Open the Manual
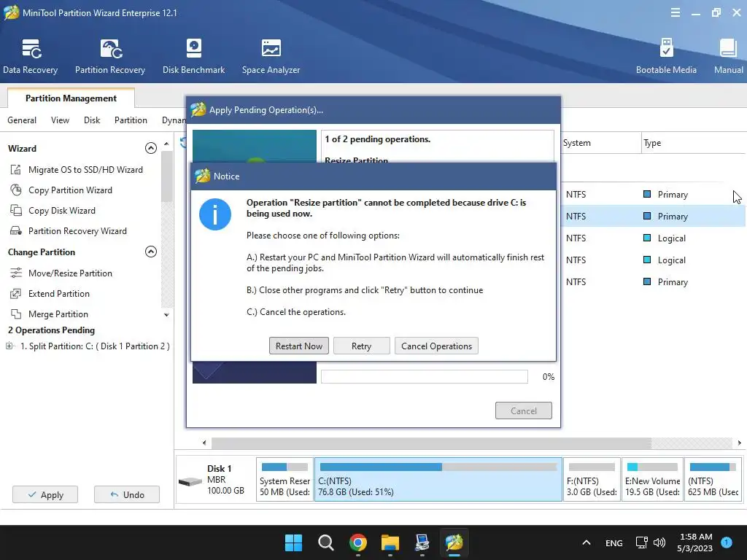 tap(729, 57)
